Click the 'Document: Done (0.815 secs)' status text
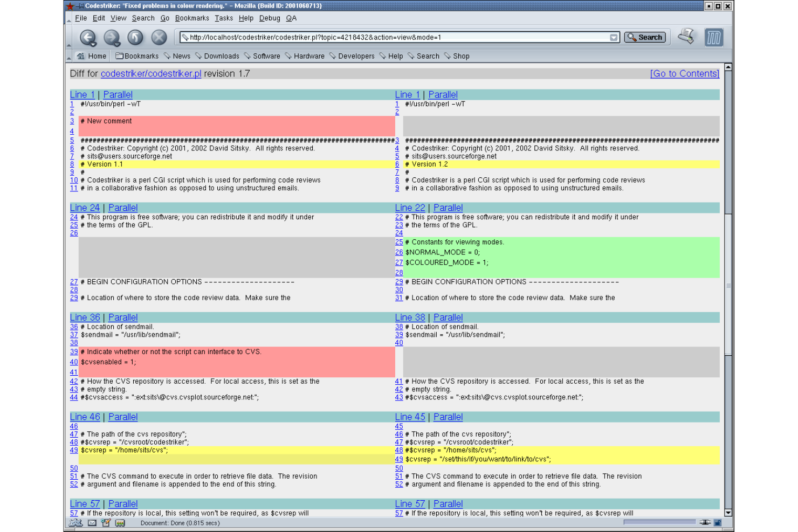This screenshot has width=798, height=532. point(180,523)
